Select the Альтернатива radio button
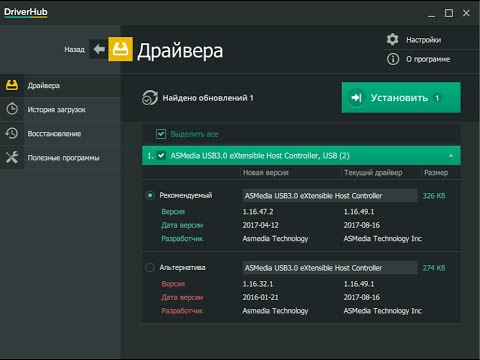Viewport: 480px width, 360px height. tap(150, 267)
